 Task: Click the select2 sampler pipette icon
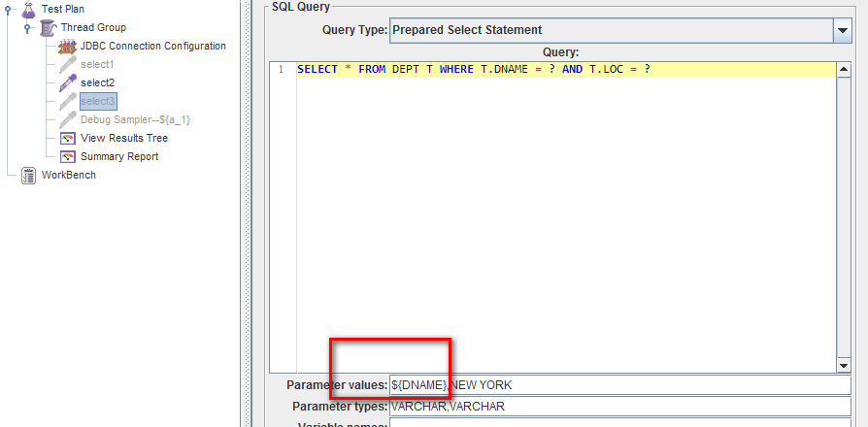pyautogui.click(x=67, y=82)
